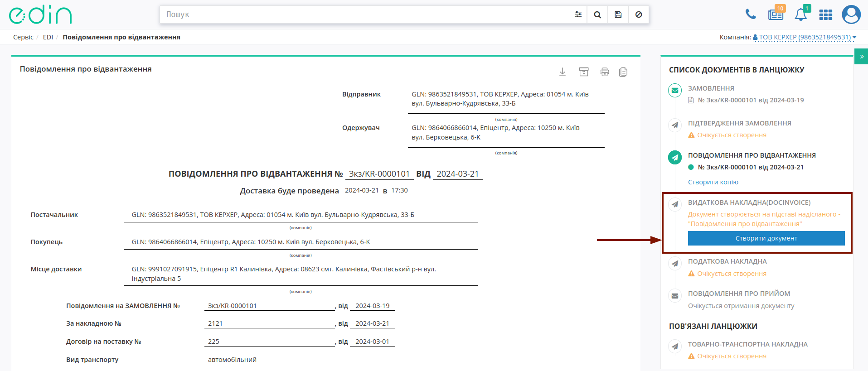Click the EDI breadcrumb

[48, 37]
